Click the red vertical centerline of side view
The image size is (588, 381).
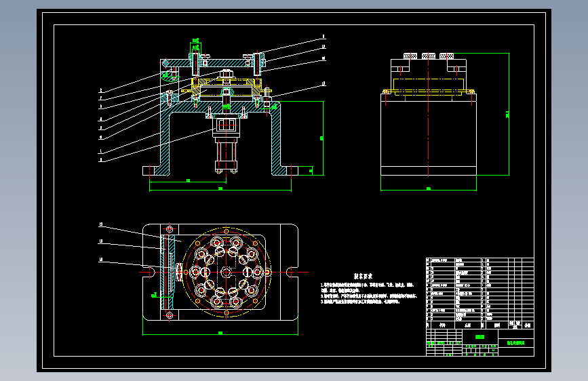pos(429,115)
